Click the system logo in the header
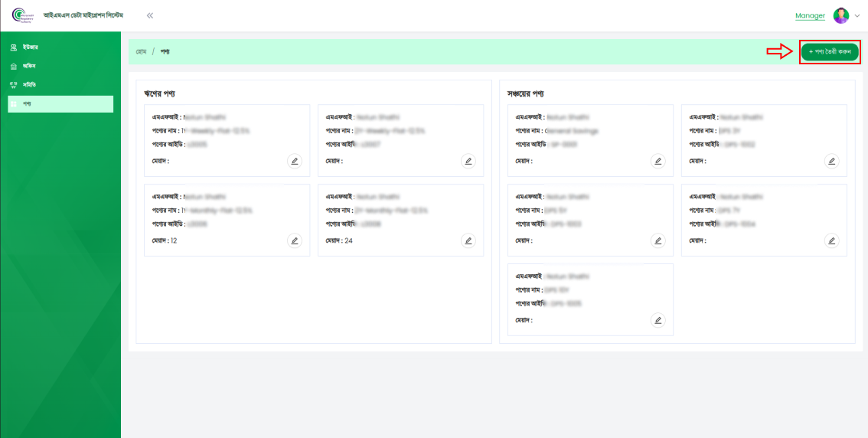 23,15
